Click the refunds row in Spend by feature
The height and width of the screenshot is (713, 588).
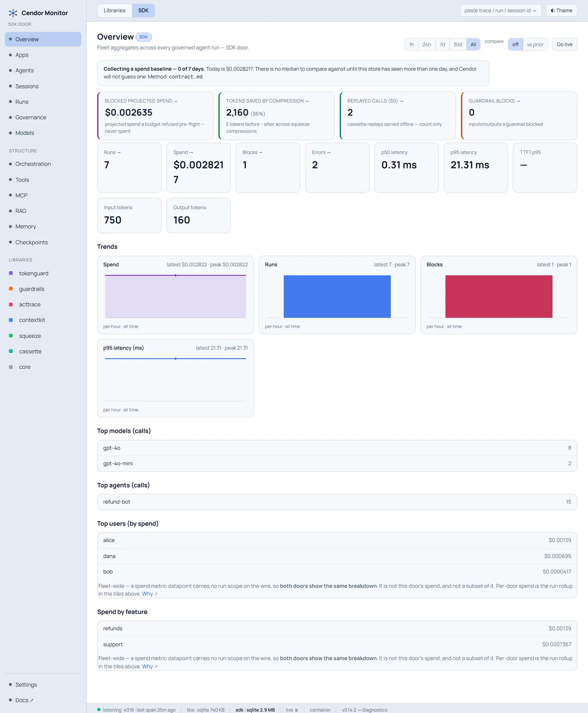(337, 628)
